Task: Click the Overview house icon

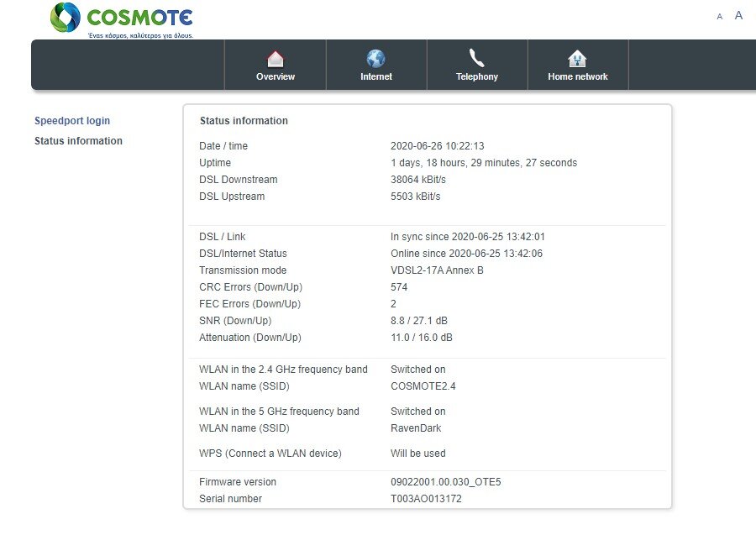Action: pos(276,60)
